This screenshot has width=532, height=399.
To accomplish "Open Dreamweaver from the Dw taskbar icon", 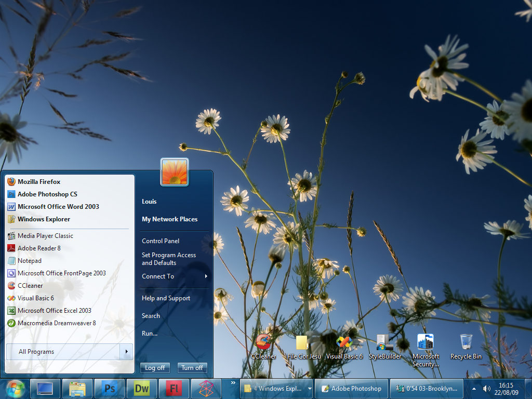I will tap(141, 388).
